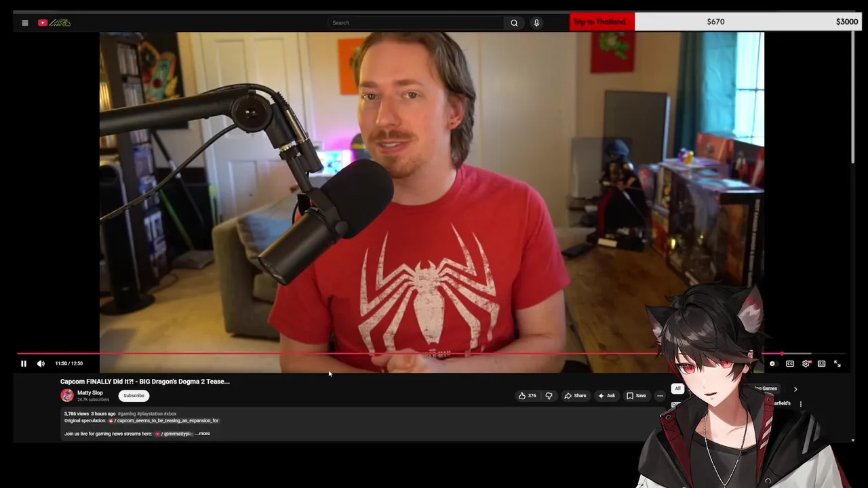Viewport: 868px width, 488px height.
Task: Share this video
Action: (575, 396)
